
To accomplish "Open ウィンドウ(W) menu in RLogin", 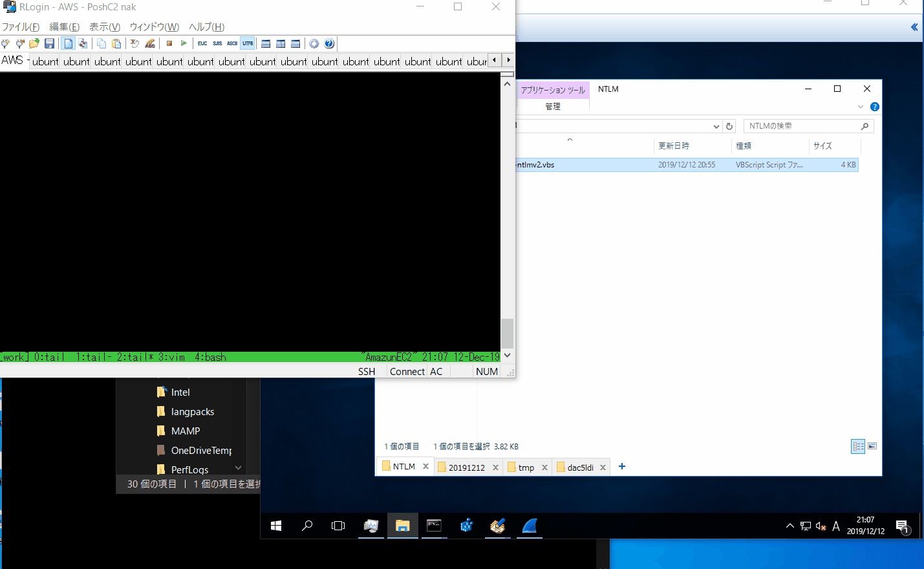I will (x=155, y=27).
